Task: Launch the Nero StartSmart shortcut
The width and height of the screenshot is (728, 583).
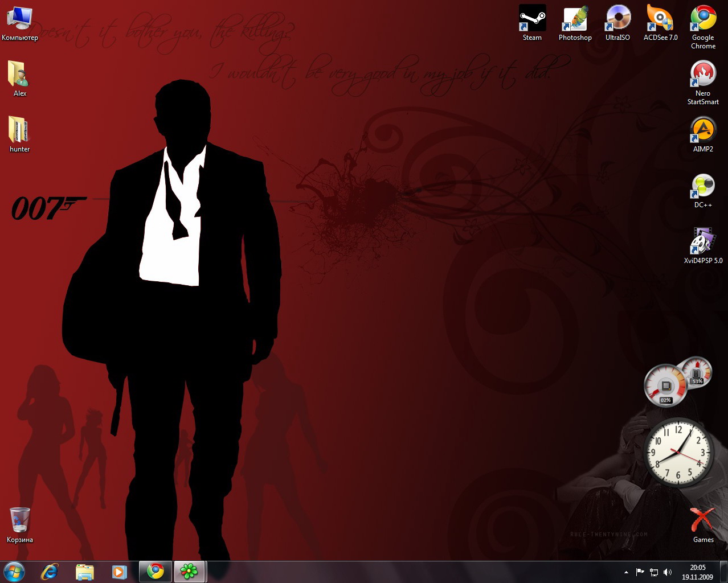Action: [703, 83]
